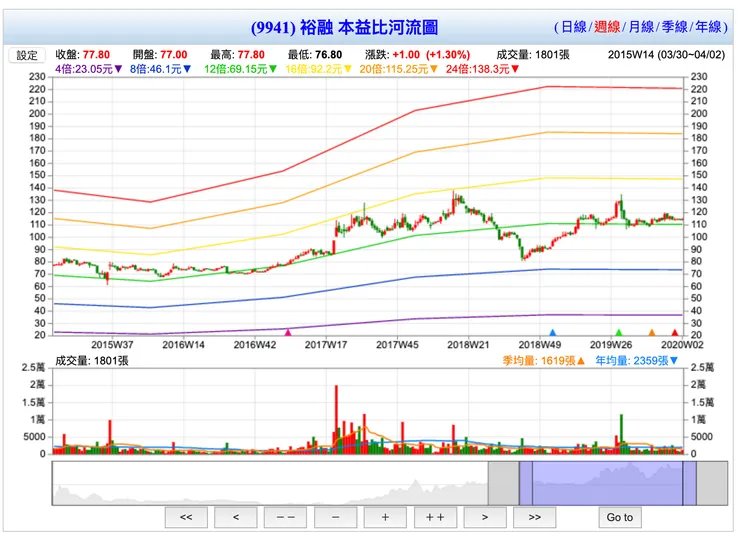The height and width of the screenshot is (538, 740).
Task: Click the purple 4倍 down-triangle icon
Action: (x=118, y=69)
